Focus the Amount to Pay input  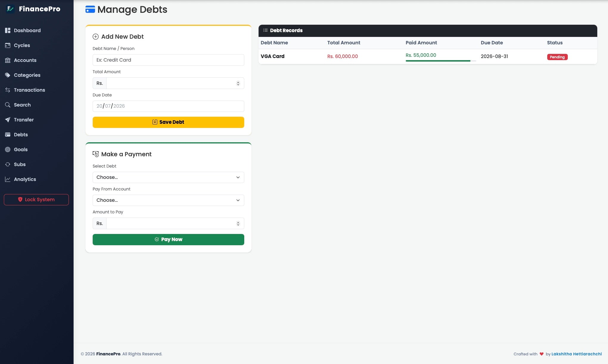point(175,224)
